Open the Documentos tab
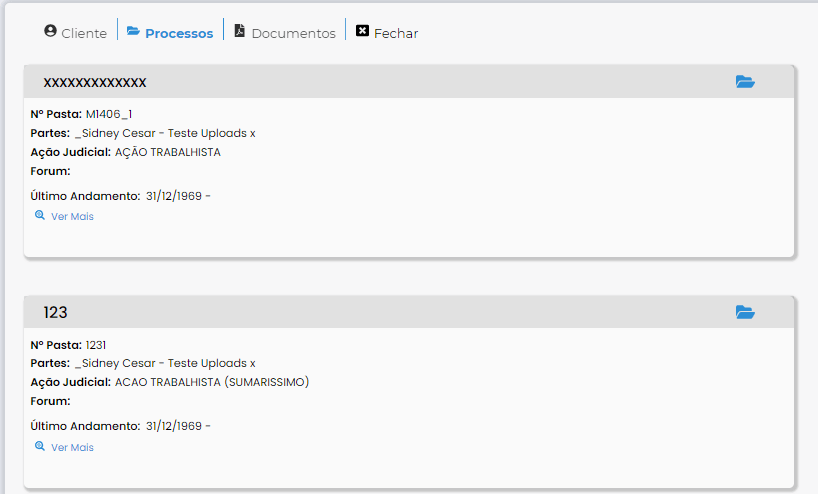This screenshot has width=818, height=494. [x=293, y=33]
